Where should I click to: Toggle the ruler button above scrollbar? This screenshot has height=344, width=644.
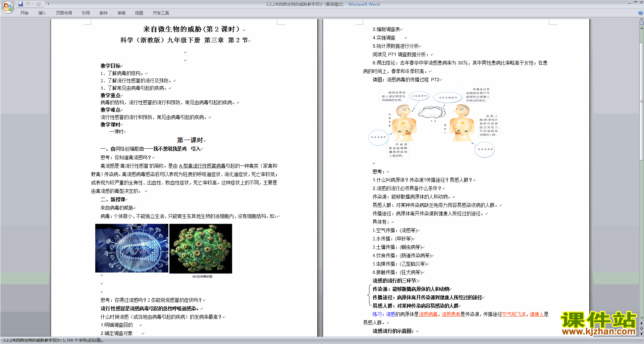[642, 23]
